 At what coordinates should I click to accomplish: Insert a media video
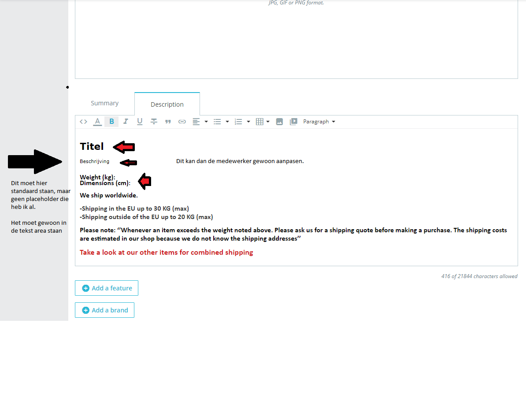pos(293,122)
